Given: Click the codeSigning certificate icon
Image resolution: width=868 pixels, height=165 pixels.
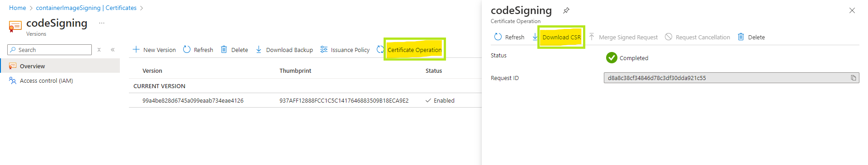Looking at the screenshot, I should tap(15, 27).
